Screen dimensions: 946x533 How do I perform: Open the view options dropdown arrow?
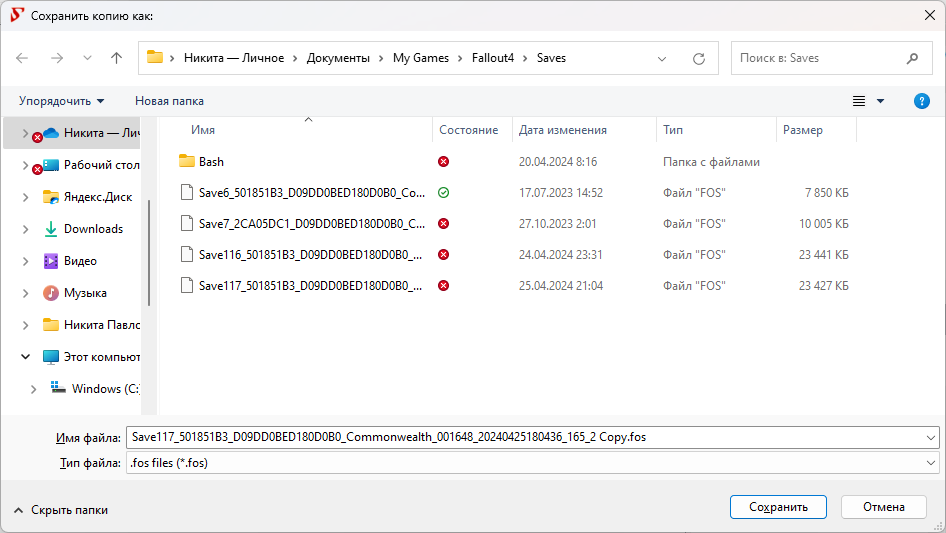click(x=880, y=101)
